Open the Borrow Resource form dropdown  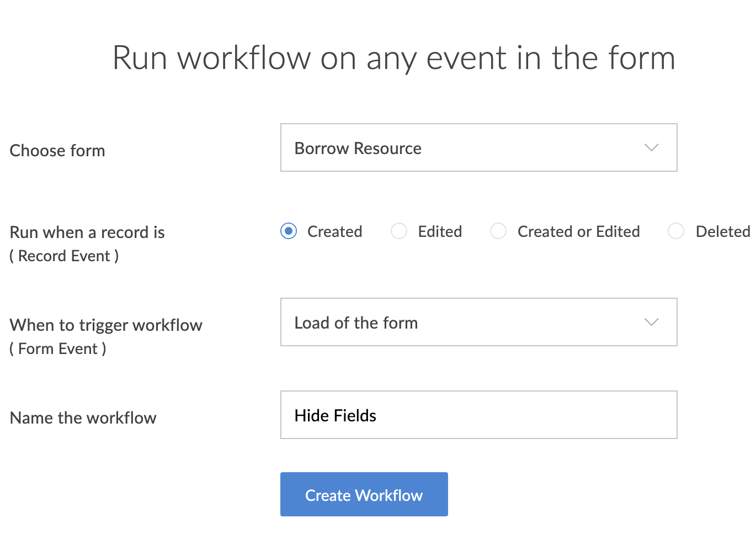coord(478,148)
